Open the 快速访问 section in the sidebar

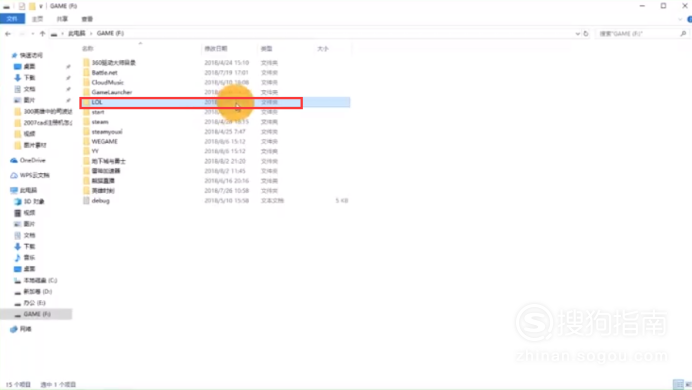click(x=31, y=56)
